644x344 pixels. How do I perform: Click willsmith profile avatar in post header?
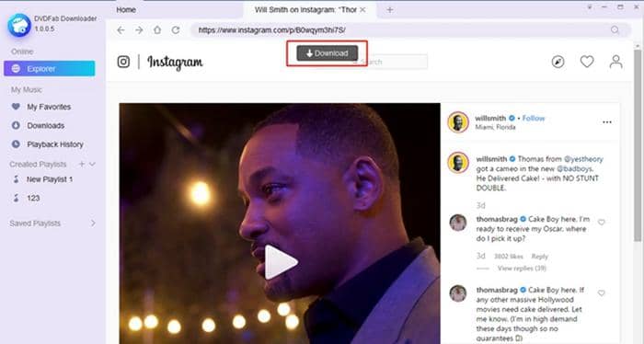point(458,122)
